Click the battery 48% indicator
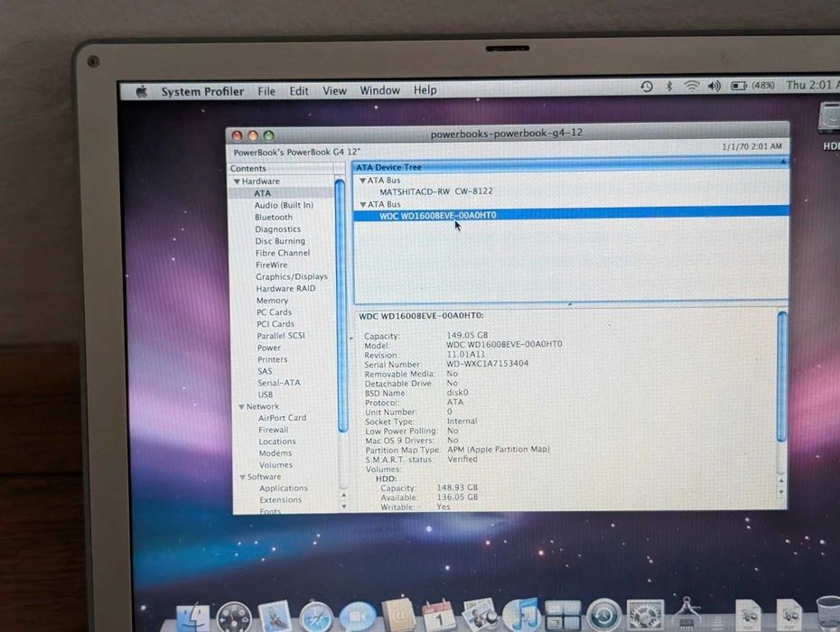 [x=752, y=85]
